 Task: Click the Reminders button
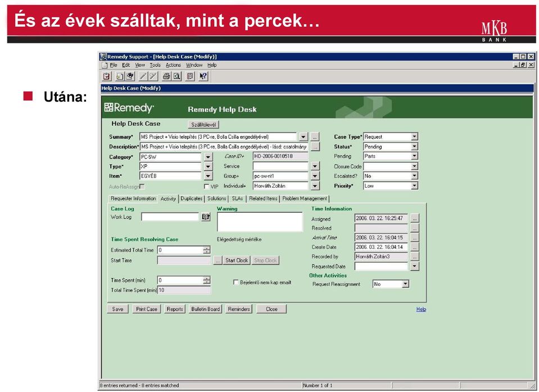(239, 309)
